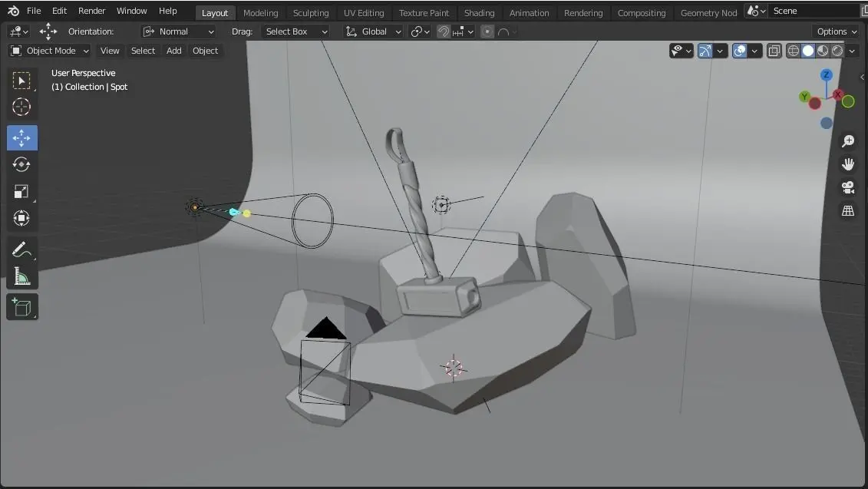868x489 pixels.
Task: Switch to material preview shading
Action: click(x=823, y=51)
